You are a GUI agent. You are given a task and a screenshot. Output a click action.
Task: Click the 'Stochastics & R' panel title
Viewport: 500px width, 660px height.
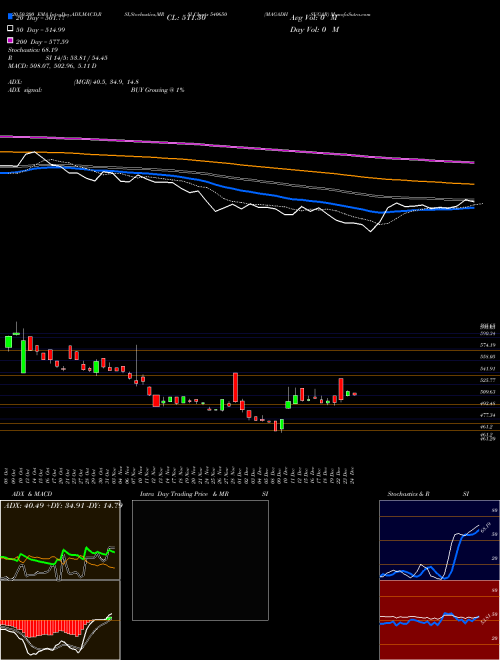(x=408, y=494)
